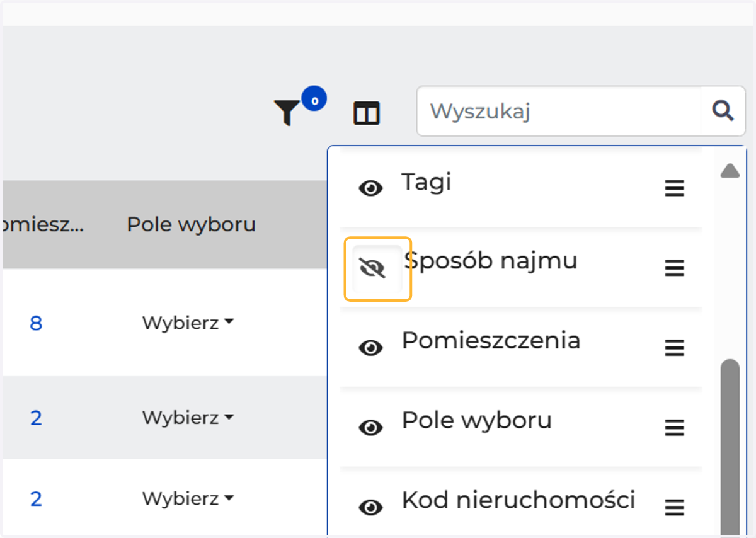Show the Sposób najmu column
This screenshot has width=756, height=538.
(372, 269)
